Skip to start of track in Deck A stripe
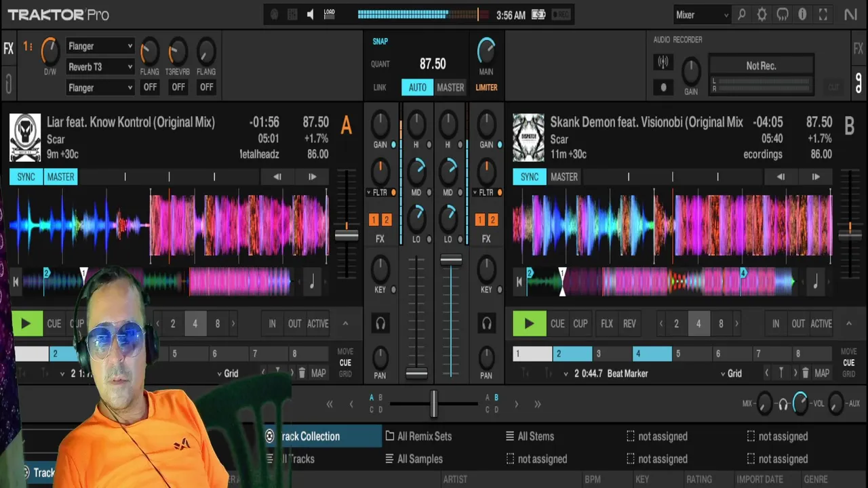Screen dimensions: 868x488 click(16, 281)
